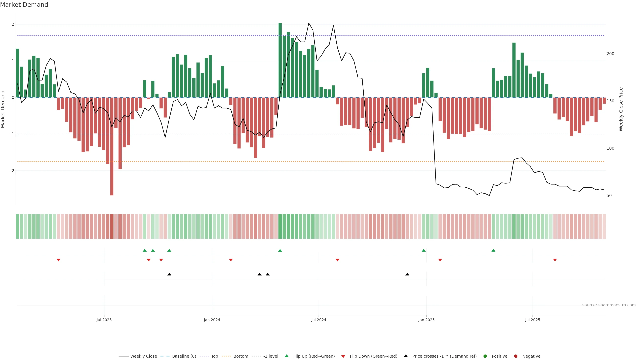Click the rightmost black price-cross triangle marker

click(x=407, y=274)
